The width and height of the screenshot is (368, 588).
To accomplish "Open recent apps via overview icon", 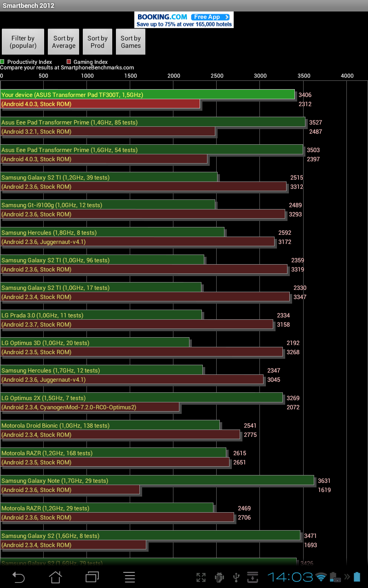I will pyautogui.click(x=92, y=577).
